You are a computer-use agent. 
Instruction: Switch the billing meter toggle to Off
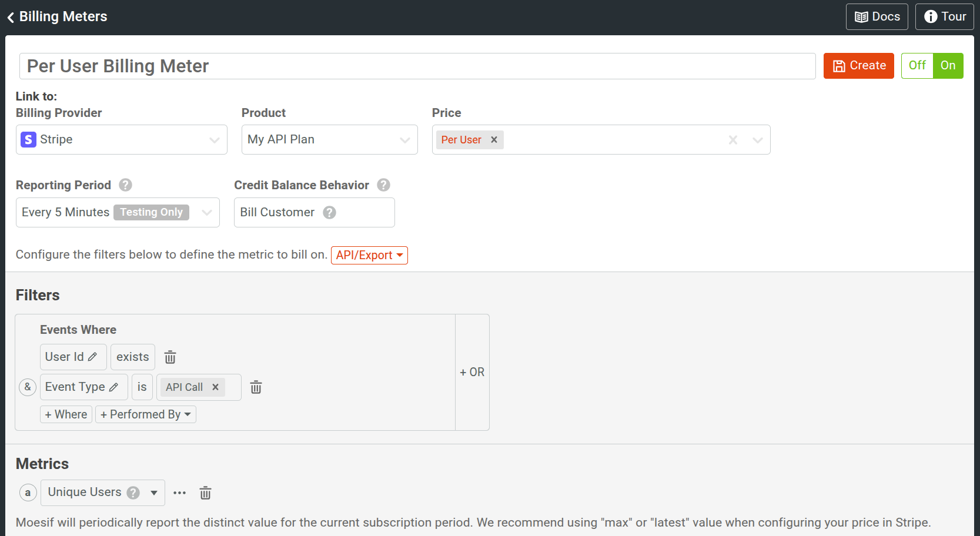[917, 66]
